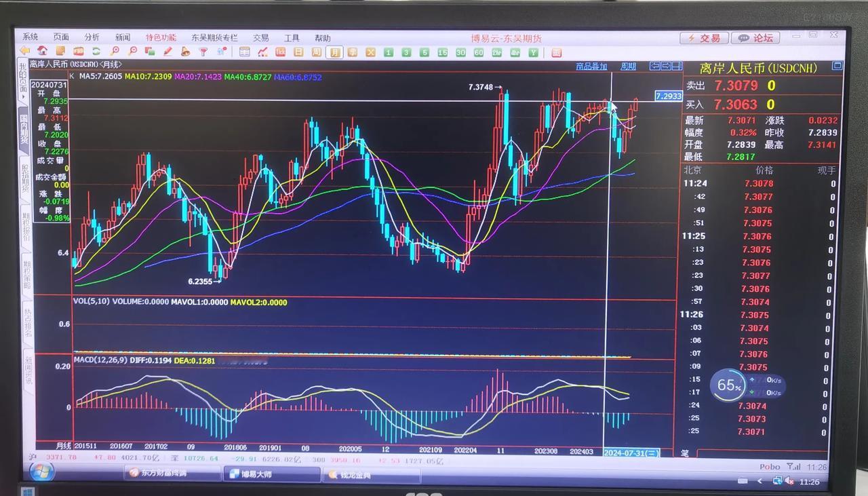Open the 分析 menu

[92, 37]
